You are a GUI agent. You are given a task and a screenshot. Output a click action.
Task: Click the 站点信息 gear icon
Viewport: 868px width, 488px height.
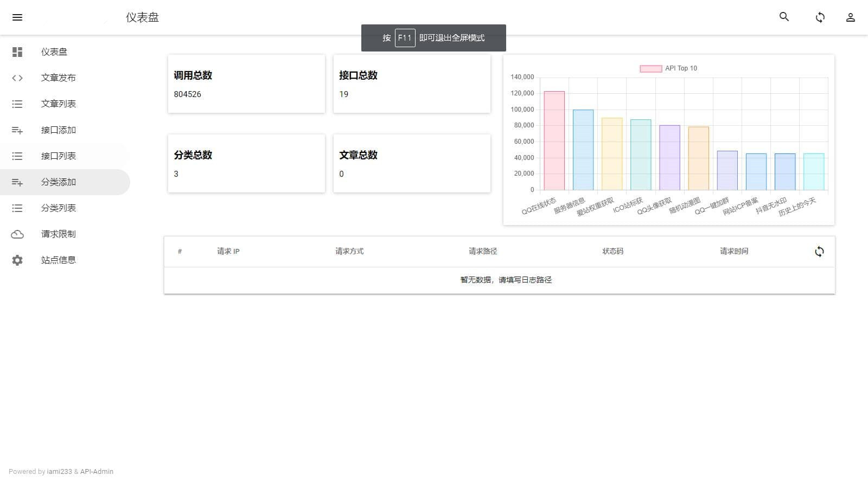click(x=17, y=260)
